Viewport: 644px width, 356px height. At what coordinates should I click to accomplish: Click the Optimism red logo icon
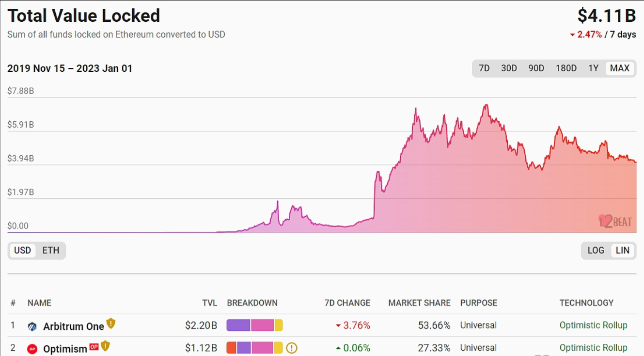coord(32,349)
